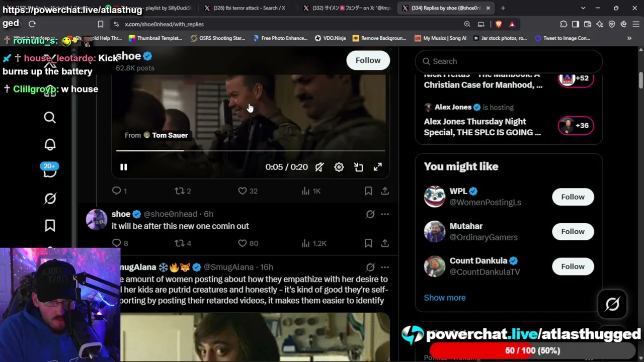Click the address bar URL
Viewport: 644px width, 362px height.
pyautogui.click(x=165, y=24)
